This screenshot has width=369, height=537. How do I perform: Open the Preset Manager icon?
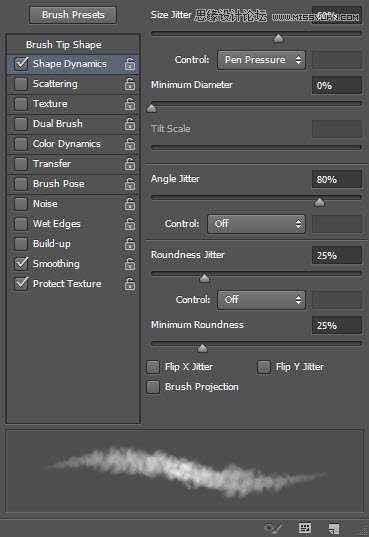coord(305,528)
